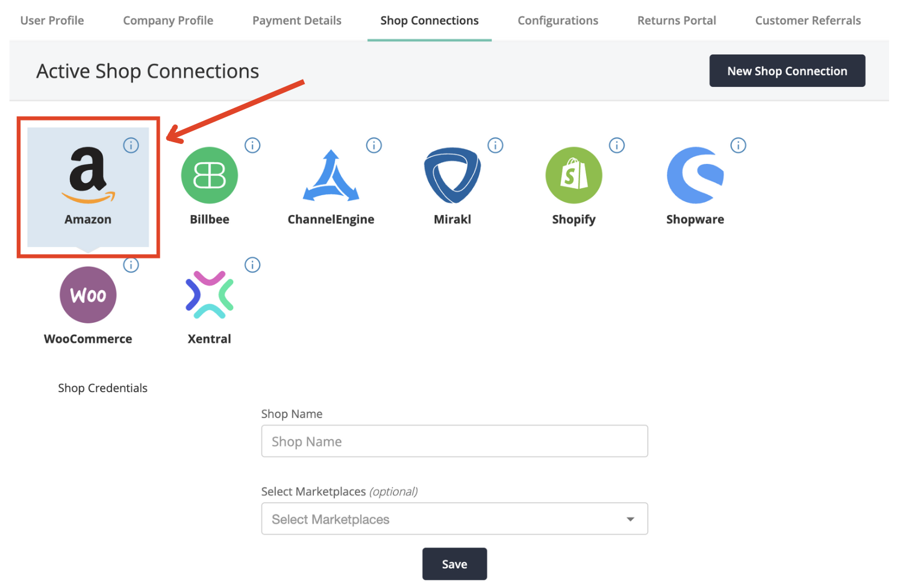Open the Configurations tab
The height and width of the screenshot is (588, 900).
coord(558,20)
